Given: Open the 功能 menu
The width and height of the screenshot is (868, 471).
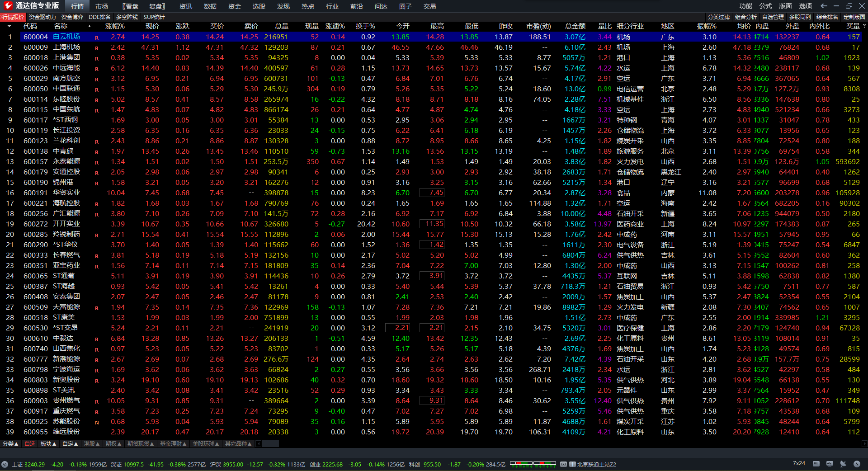Looking at the screenshot, I should tap(746, 6).
